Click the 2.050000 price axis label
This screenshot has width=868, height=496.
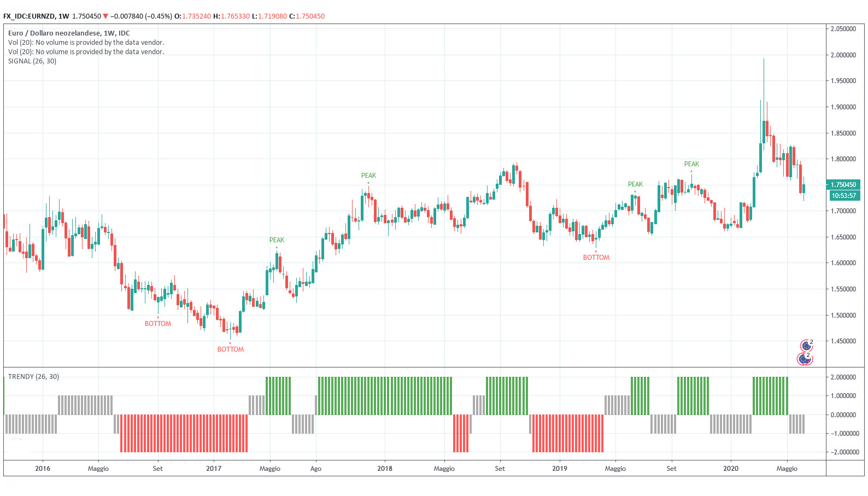coord(843,29)
